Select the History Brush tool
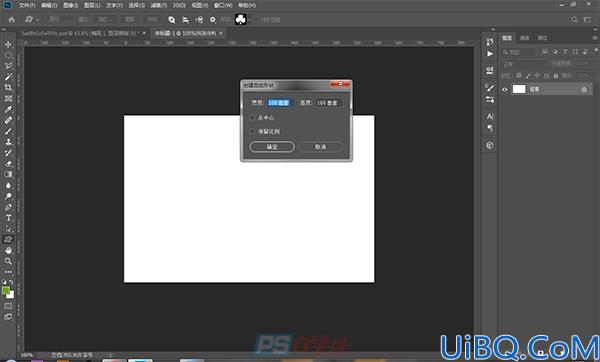Viewport: 600px width, 362px height. (x=8, y=153)
